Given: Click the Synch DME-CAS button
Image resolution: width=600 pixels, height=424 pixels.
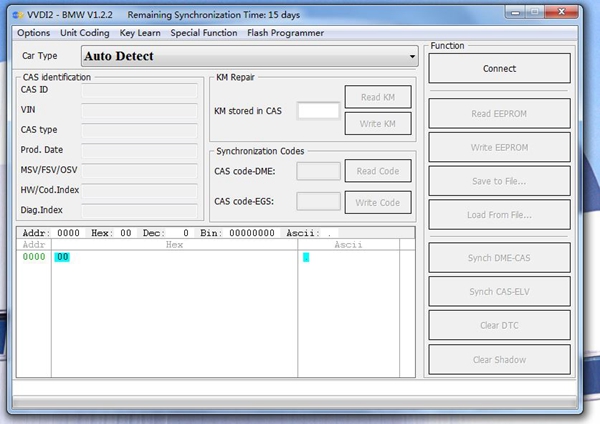Looking at the screenshot, I should (499, 258).
